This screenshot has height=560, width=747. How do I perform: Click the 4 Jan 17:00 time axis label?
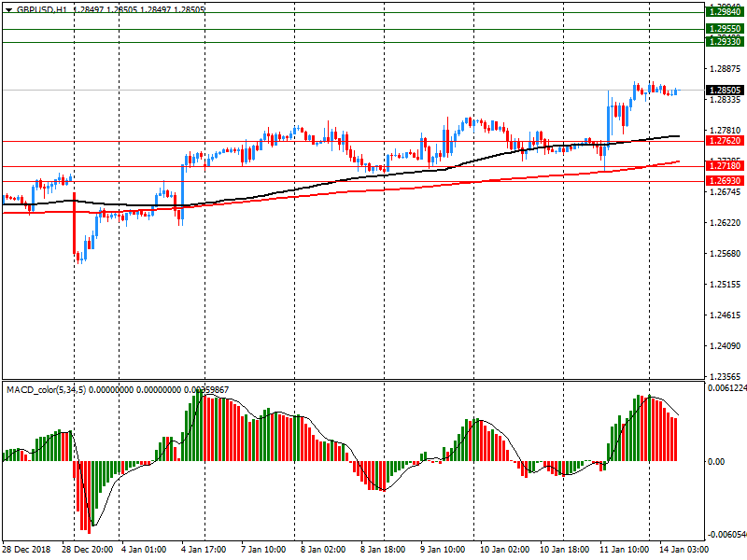pos(204,550)
